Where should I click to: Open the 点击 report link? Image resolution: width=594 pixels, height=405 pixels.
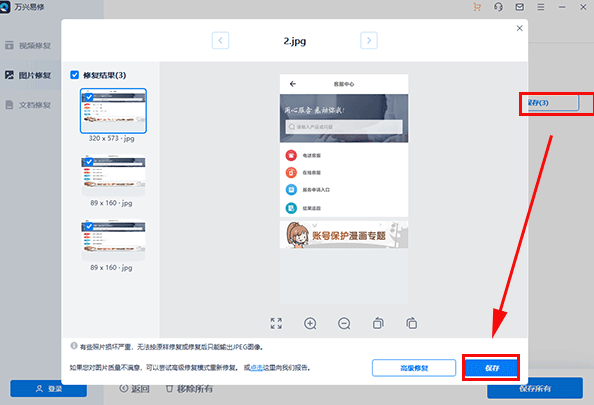256,367
